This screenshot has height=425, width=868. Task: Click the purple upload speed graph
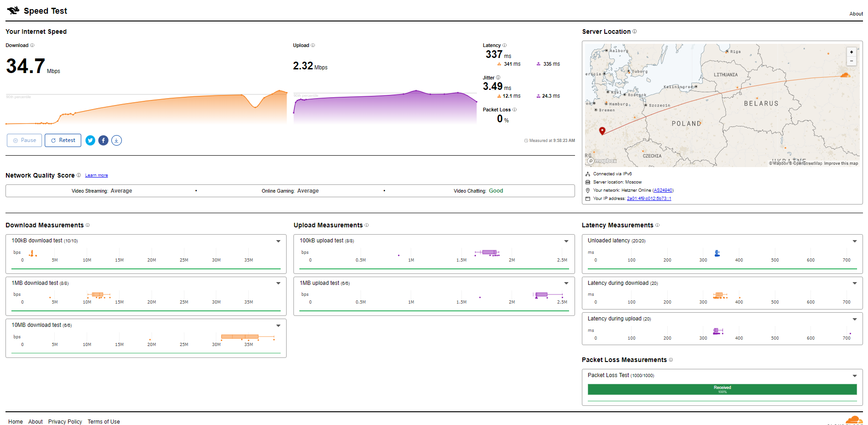(385, 108)
